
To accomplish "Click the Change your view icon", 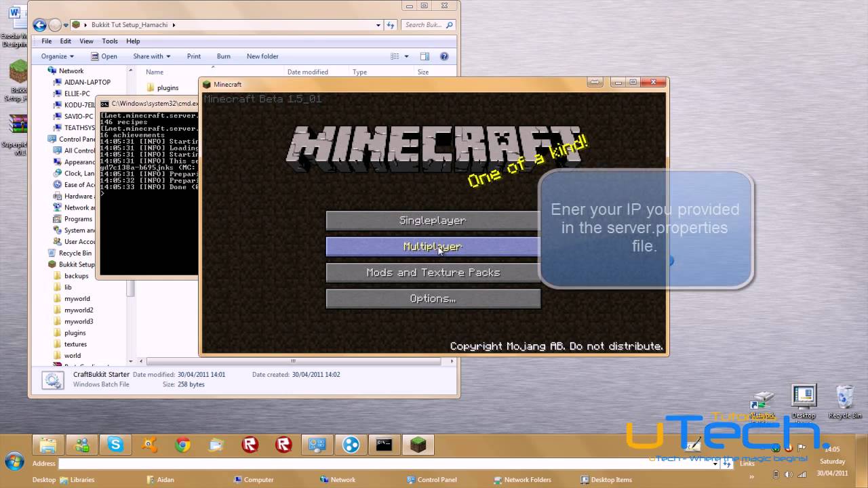I will (x=395, y=56).
